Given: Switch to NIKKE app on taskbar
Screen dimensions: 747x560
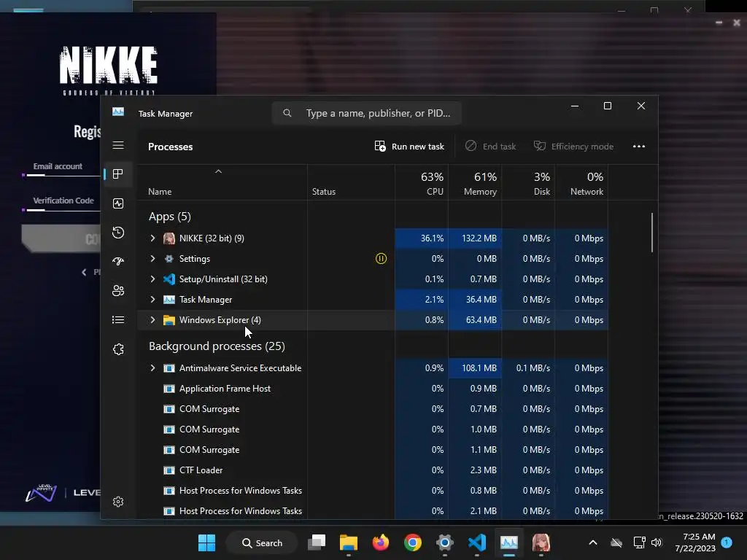Looking at the screenshot, I should point(541,542).
